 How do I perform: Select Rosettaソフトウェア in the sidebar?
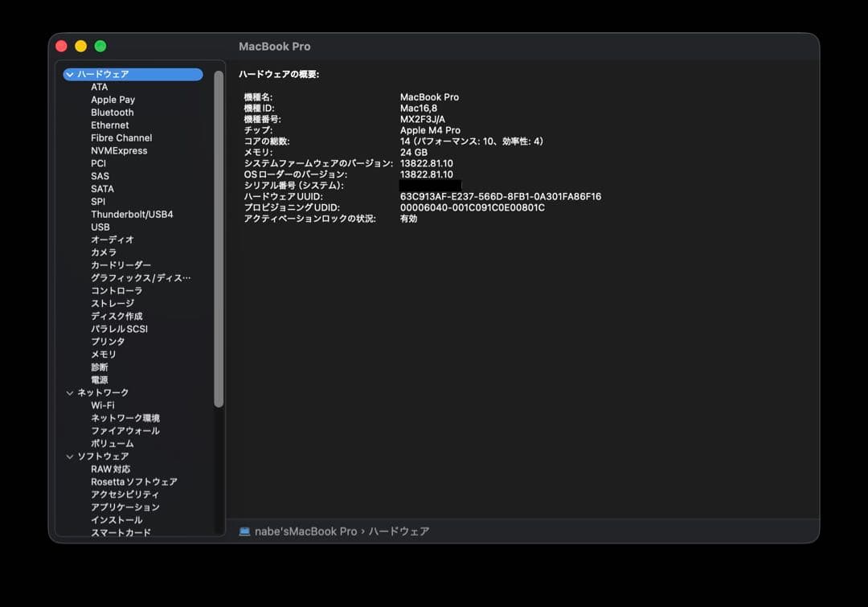[134, 482]
